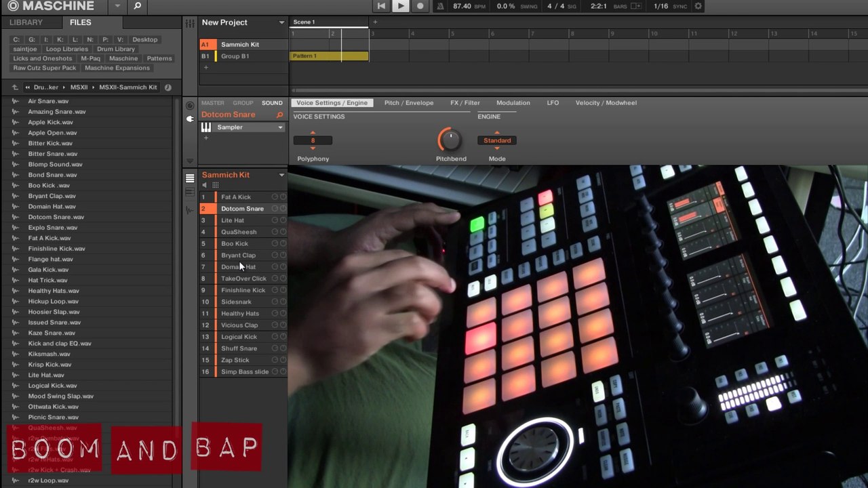868x488 pixels.
Task: Click the piano keys Sampler icon
Action: [206, 127]
